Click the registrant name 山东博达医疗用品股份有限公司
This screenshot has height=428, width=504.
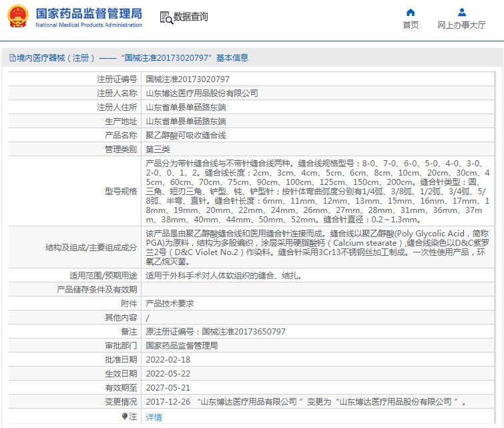pos(202,93)
